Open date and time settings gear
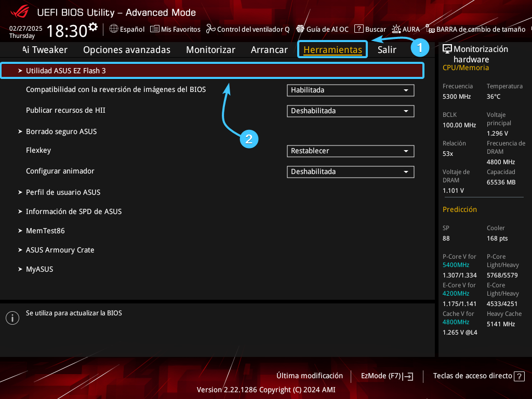Screen dimensions: 532x399 click(93, 26)
